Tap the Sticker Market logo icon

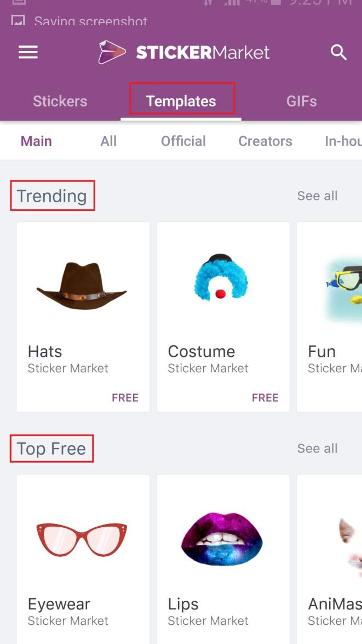coord(112,52)
